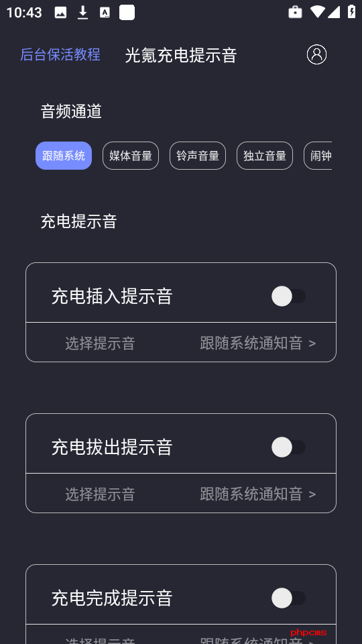Viewport: 362px width, 644px height.
Task: Enable the 充电插入提示音 switch
Action: (x=288, y=296)
